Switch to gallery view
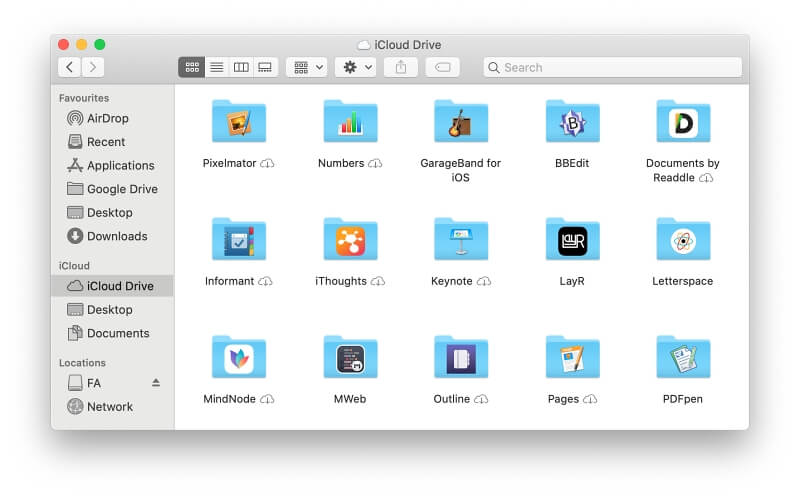 pyautogui.click(x=265, y=67)
